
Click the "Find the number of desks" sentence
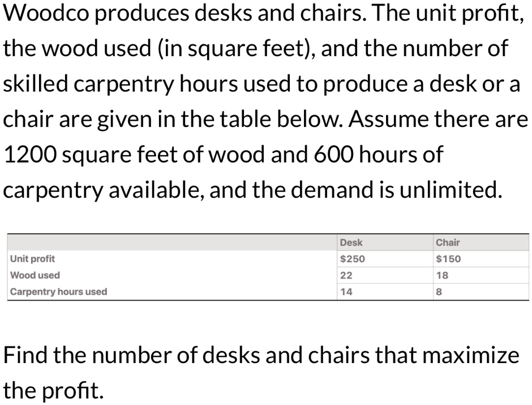click(261, 373)
